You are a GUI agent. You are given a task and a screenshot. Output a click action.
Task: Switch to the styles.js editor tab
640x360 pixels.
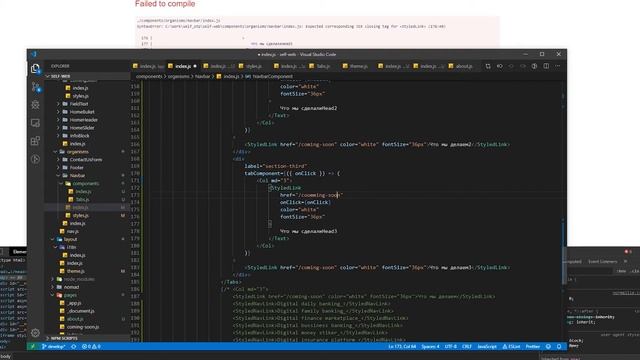tap(253, 66)
